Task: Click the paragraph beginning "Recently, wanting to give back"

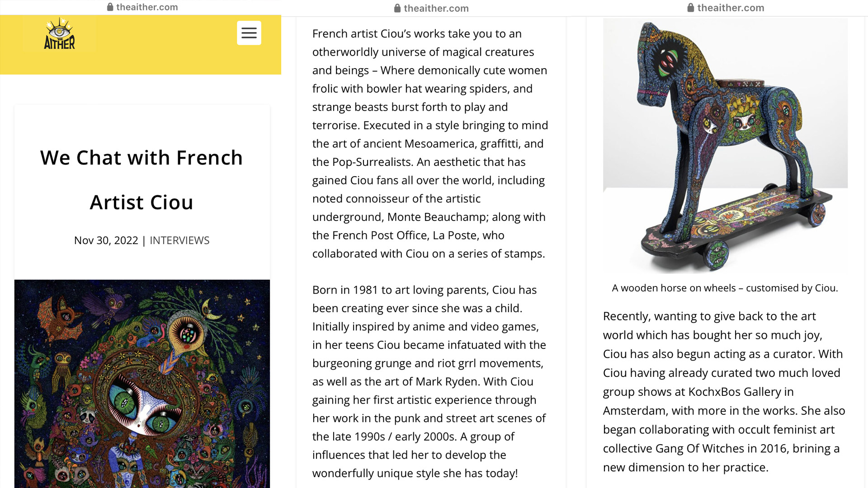Action: click(x=723, y=392)
